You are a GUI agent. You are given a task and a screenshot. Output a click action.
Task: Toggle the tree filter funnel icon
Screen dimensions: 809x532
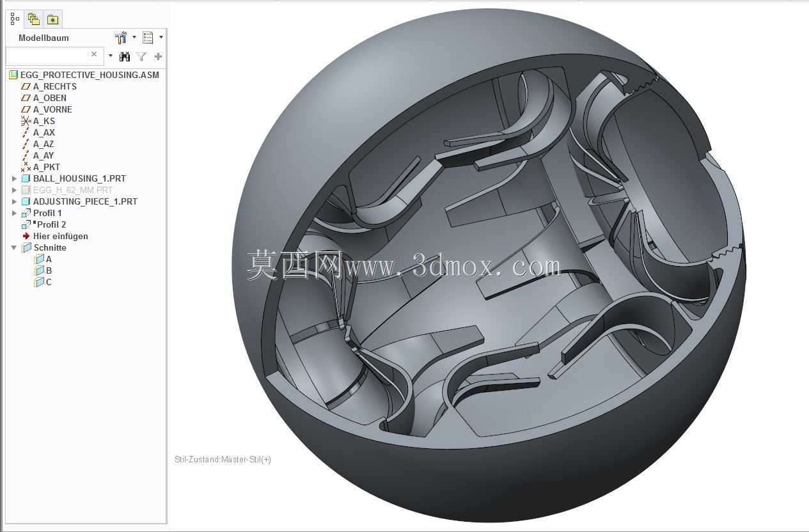point(141,56)
